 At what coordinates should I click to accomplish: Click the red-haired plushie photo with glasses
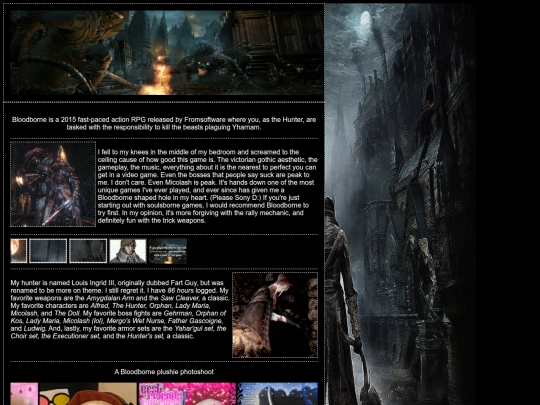tap(88, 394)
